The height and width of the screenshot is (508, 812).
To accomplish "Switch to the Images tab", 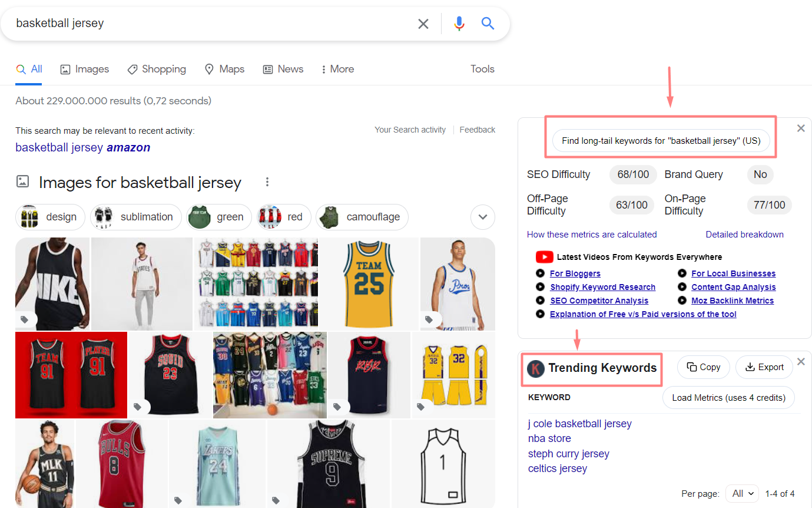I will coord(85,69).
